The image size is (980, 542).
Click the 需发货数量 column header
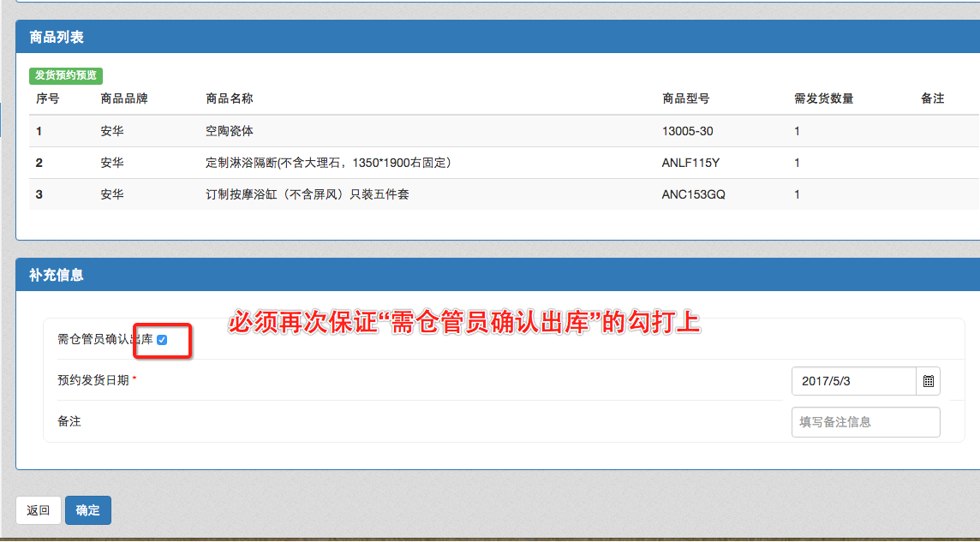pyautogui.click(x=824, y=98)
